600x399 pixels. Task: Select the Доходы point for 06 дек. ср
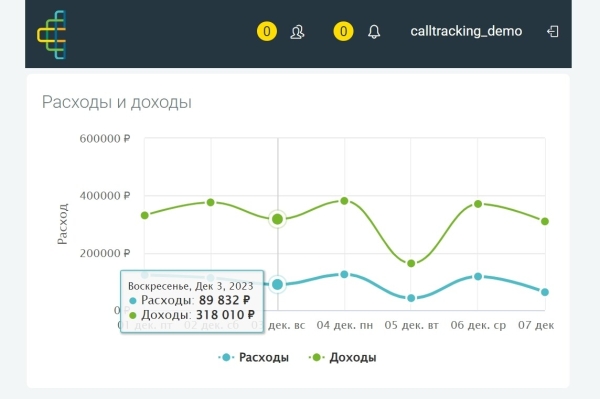pos(478,204)
